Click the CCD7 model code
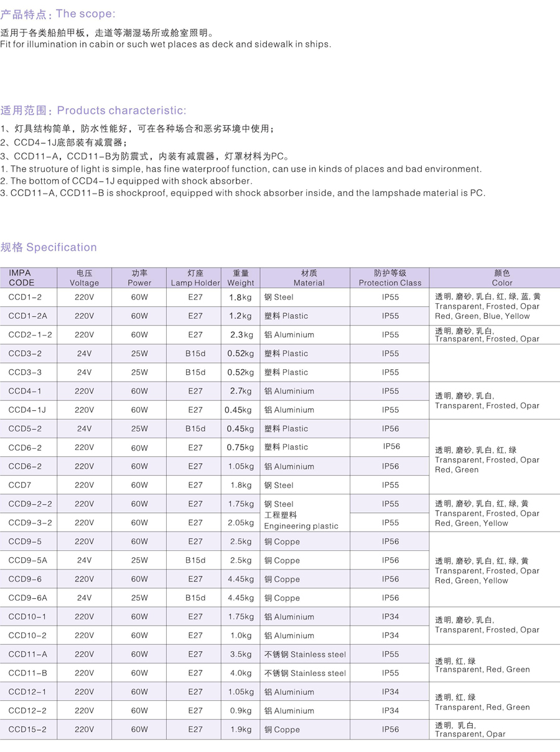 (19, 485)
